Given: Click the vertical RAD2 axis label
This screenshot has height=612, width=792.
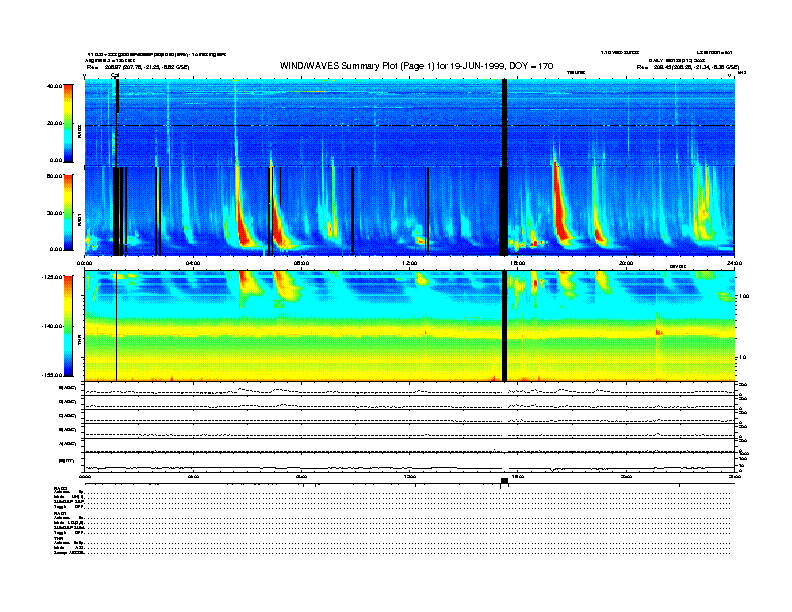Looking at the screenshot, I should (79, 131).
